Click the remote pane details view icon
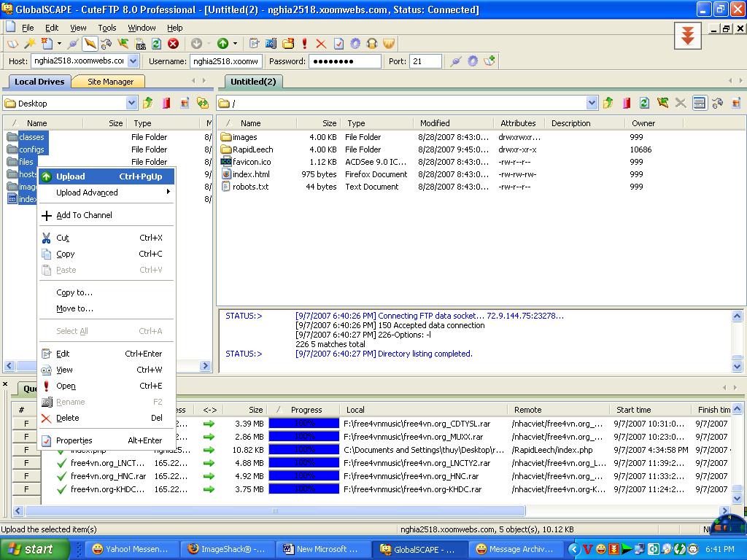 [700, 103]
